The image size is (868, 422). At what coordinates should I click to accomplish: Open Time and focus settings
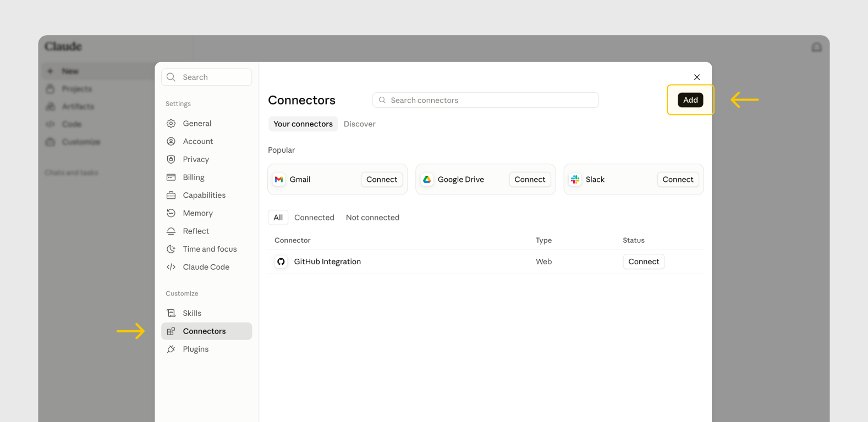click(207, 249)
